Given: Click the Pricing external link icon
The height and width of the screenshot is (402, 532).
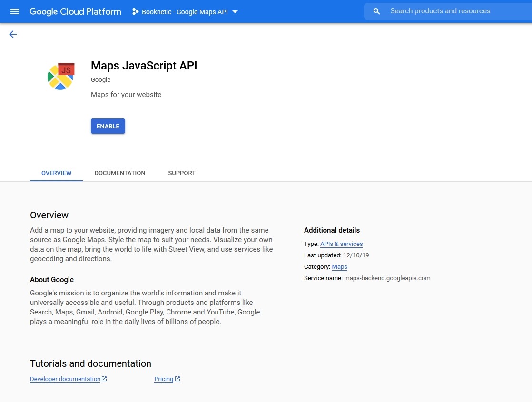Looking at the screenshot, I should [177, 379].
